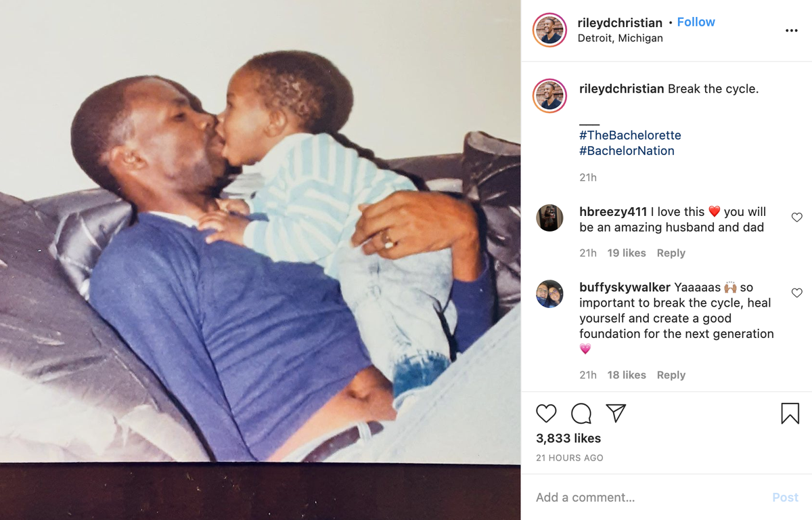812x520 pixels.
Task: Open Detroit, Michigan location link
Action: click(620, 38)
